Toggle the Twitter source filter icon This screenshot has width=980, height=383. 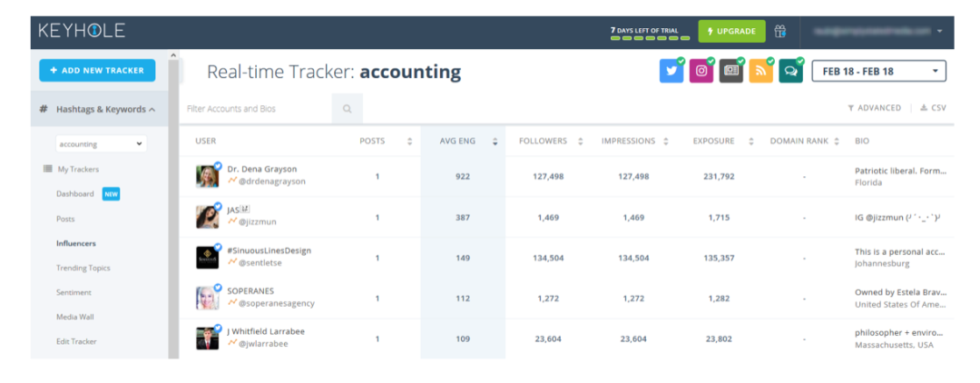click(x=671, y=72)
